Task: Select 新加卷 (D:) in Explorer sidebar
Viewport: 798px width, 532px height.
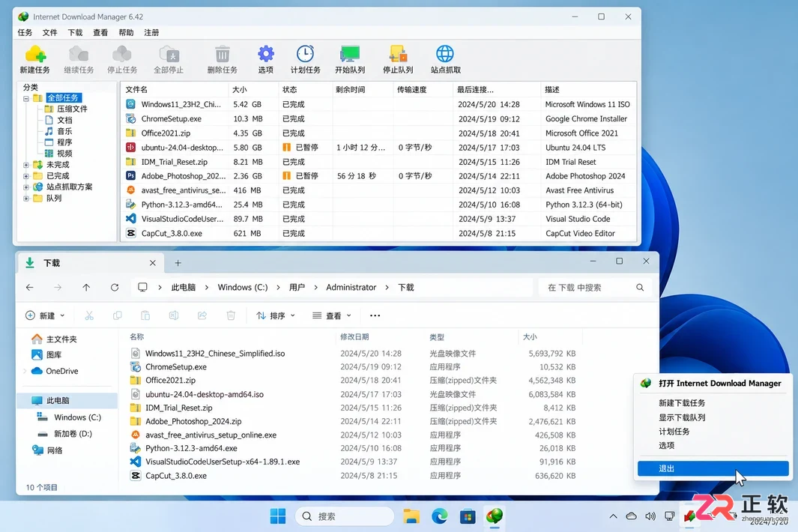Action: 73,434
